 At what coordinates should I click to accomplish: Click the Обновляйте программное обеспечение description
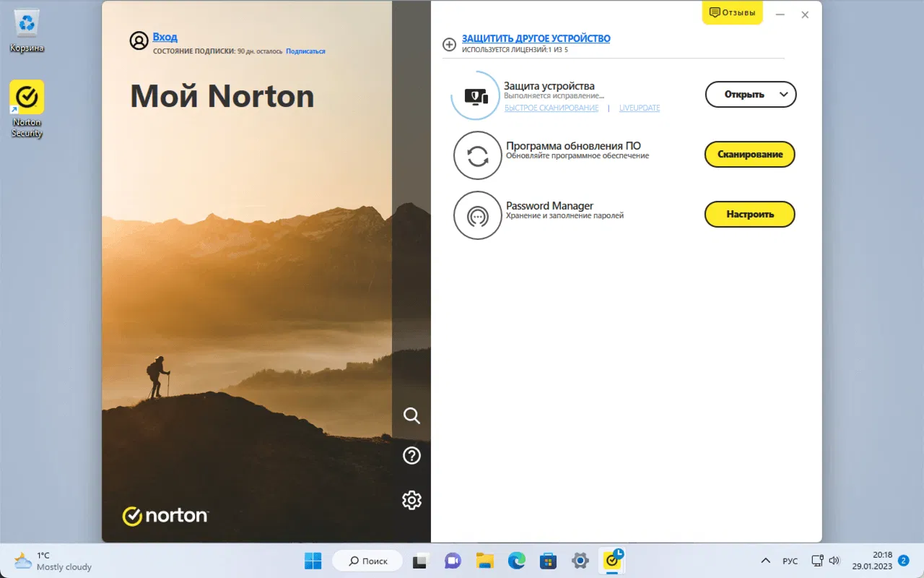click(x=577, y=155)
